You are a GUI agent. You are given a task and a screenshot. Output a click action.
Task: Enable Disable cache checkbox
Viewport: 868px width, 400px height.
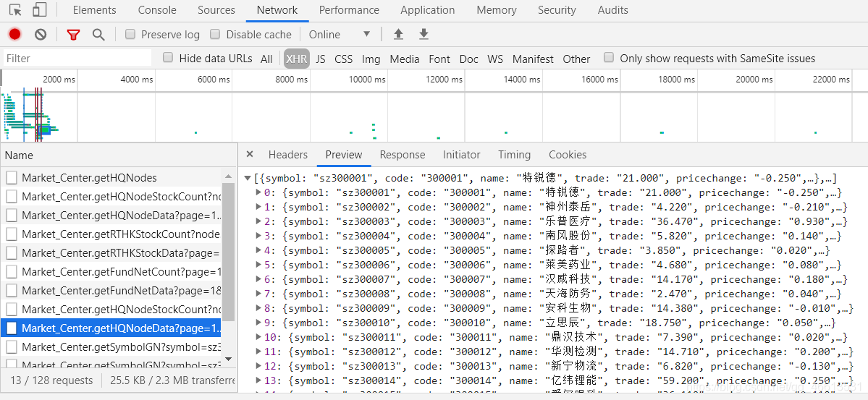(x=215, y=34)
